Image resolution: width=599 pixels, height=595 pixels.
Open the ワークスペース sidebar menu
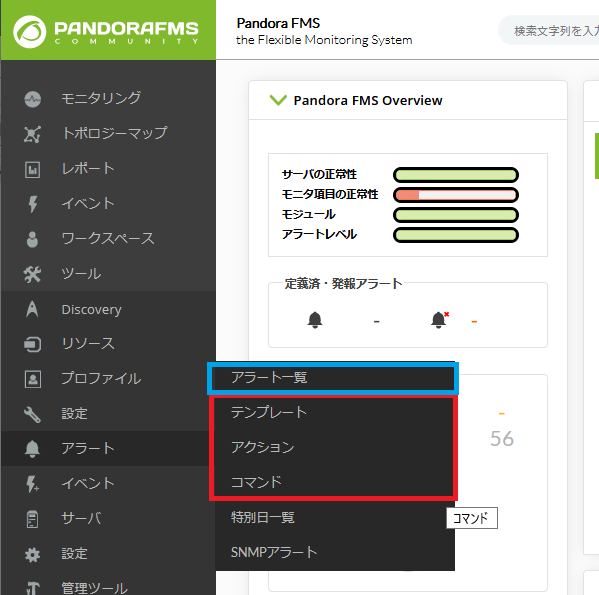click(108, 239)
